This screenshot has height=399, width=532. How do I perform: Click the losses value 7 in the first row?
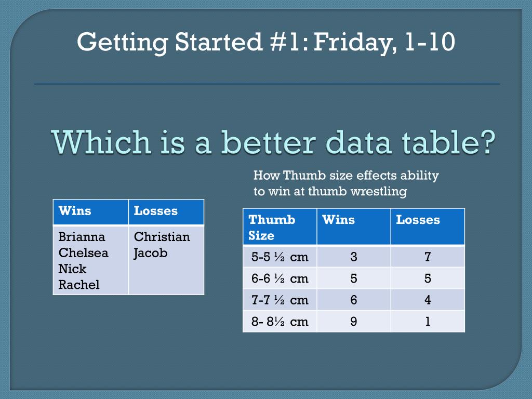(x=428, y=257)
